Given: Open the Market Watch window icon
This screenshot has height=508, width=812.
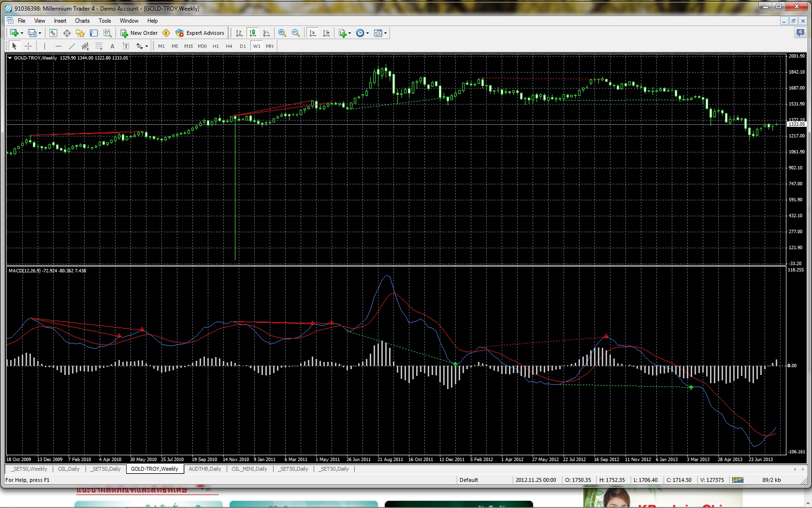Looking at the screenshot, I should [53, 33].
